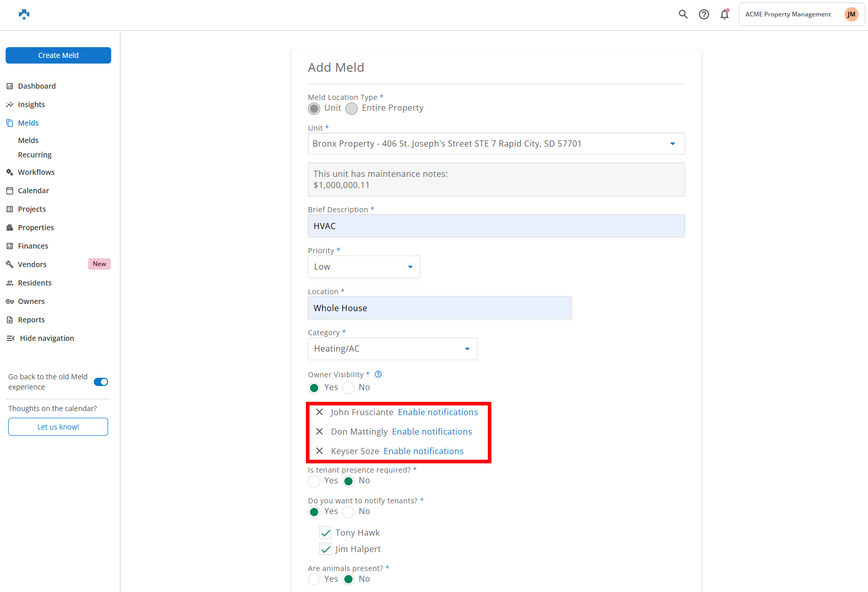This screenshot has width=868, height=592.
Task: Enable notifications for Don Mattingly
Action: click(x=431, y=432)
